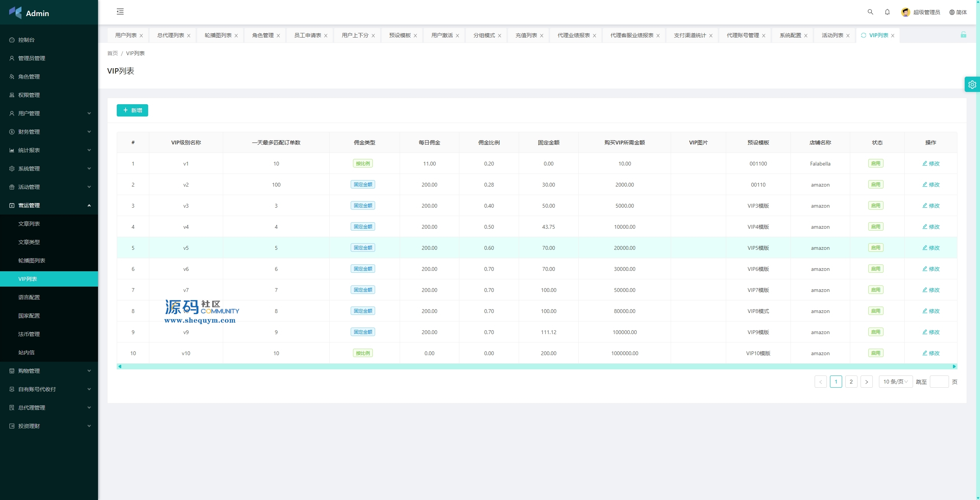Click edit pencil for v5 row
The image size is (980, 500).
pyautogui.click(x=924, y=248)
